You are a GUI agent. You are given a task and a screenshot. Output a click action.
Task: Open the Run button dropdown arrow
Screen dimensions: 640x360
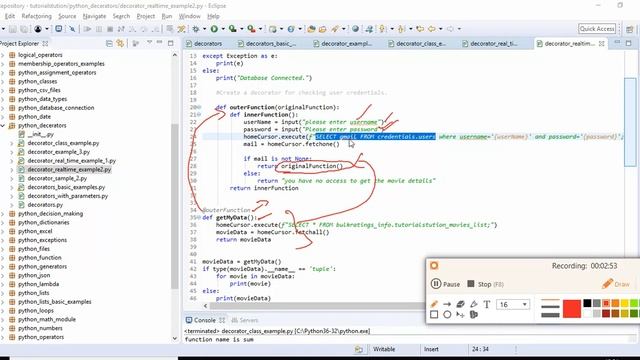(x=222, y=29)
